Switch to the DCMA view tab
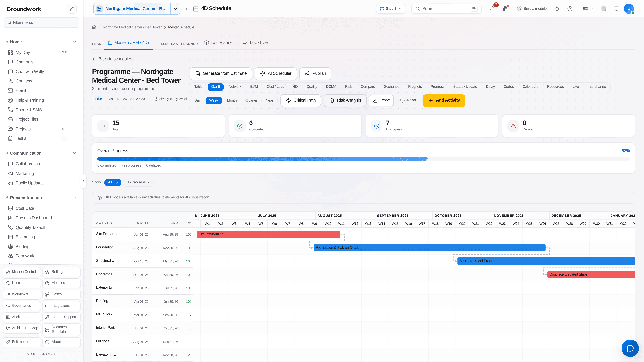Screen dimensions: 644x362 coord(331,87)
